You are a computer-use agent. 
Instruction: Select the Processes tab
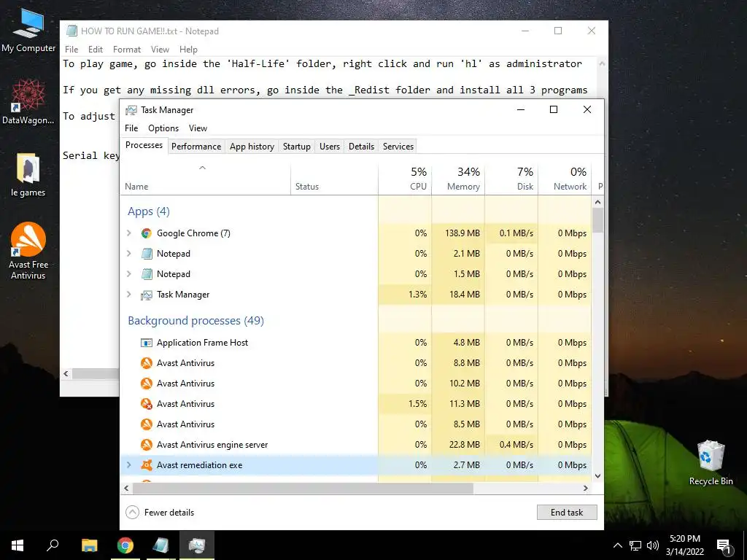point(144,145)
